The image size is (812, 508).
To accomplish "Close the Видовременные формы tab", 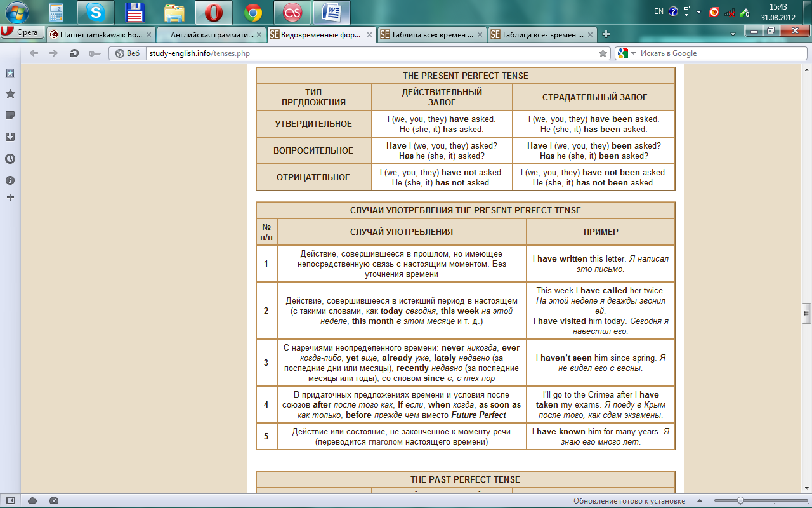I will [369, 35].
